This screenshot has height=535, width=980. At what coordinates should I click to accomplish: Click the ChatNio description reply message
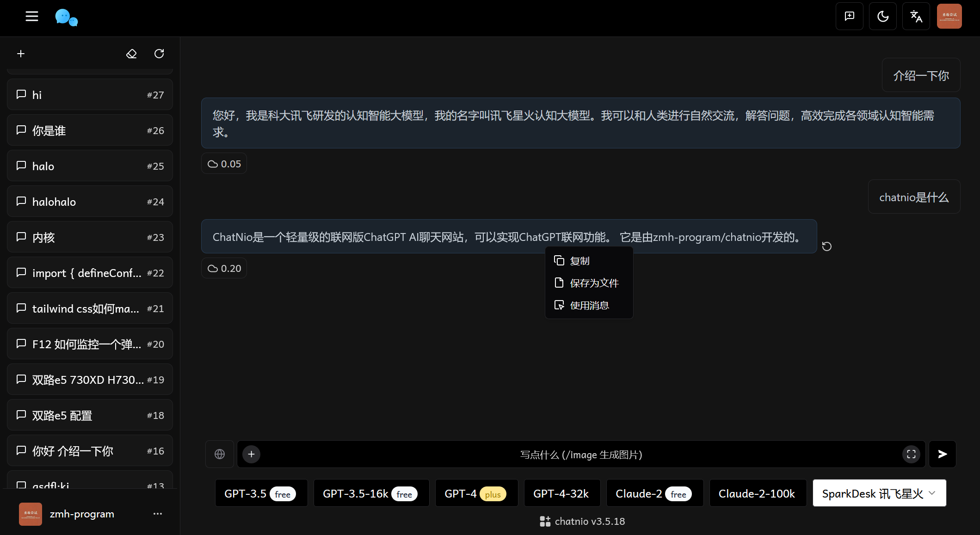click(509, 236)
